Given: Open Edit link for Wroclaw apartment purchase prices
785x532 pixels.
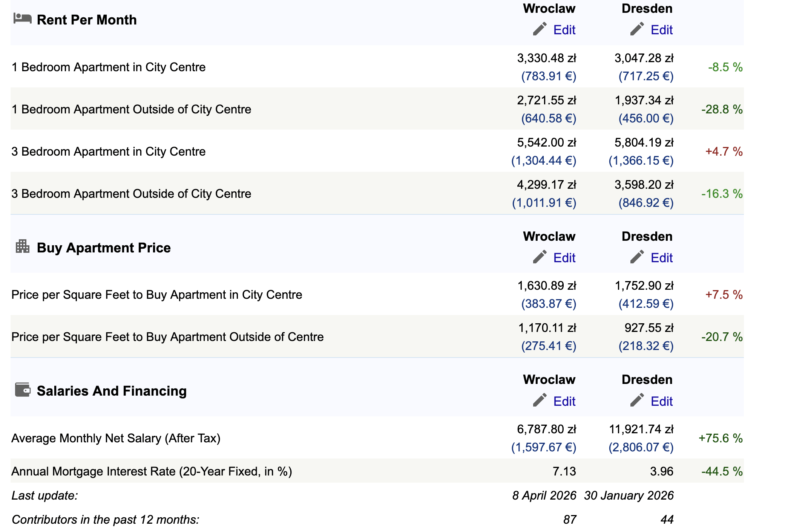Looking at the screenshot, I should click(x=564, y=258).
